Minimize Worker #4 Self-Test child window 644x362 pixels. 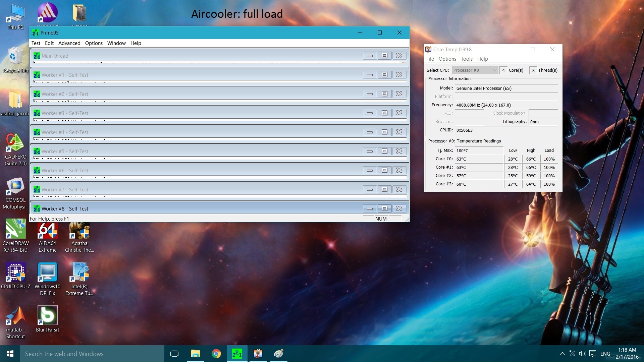click(x=370, y=132)
